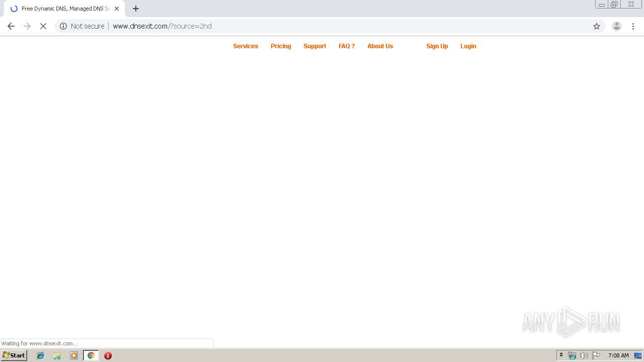Launch Internet Explorer from the taskbar

[x=40, y=355]
